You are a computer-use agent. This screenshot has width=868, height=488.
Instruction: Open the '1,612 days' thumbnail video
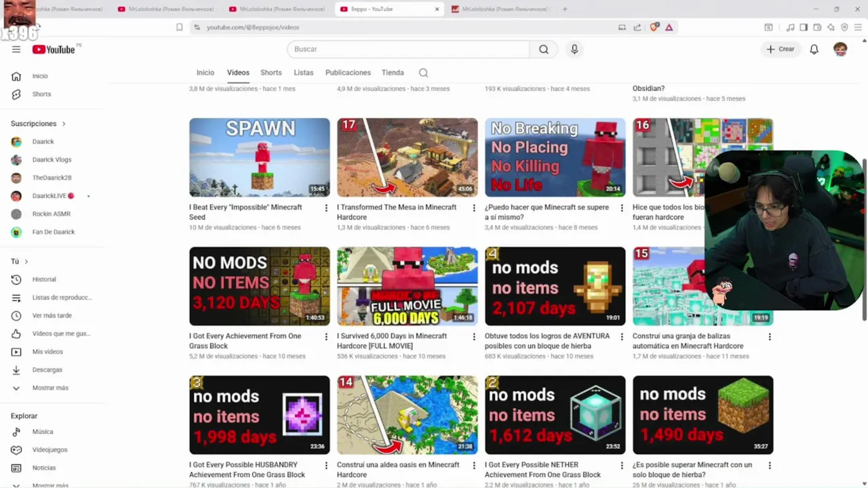tap(555, 415)
